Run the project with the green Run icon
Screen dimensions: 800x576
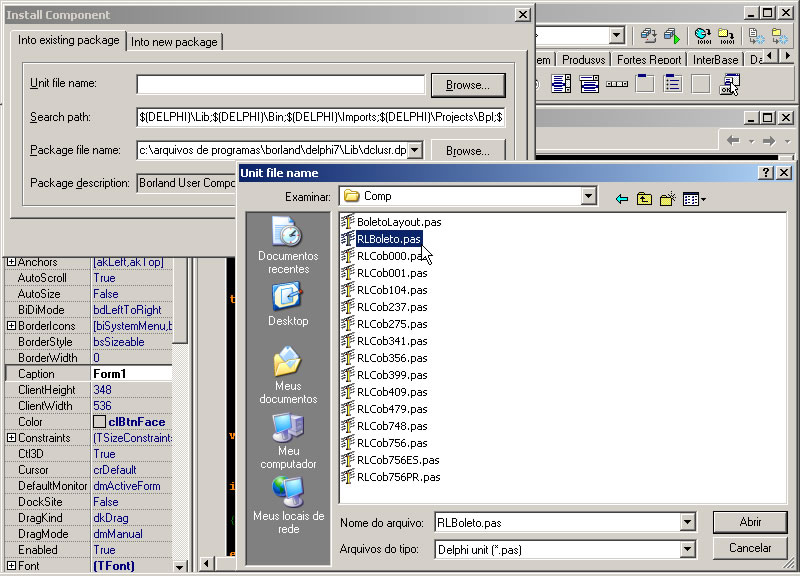(x=674, y=37)
